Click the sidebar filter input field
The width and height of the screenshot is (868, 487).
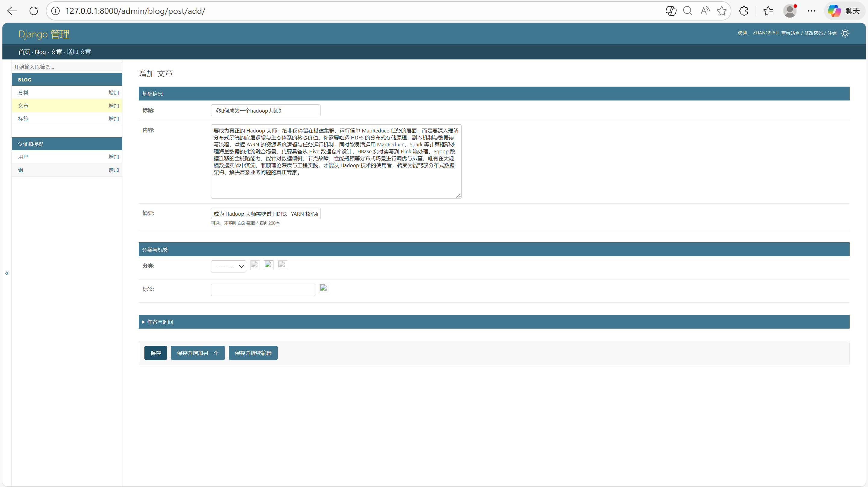point(67,67)
